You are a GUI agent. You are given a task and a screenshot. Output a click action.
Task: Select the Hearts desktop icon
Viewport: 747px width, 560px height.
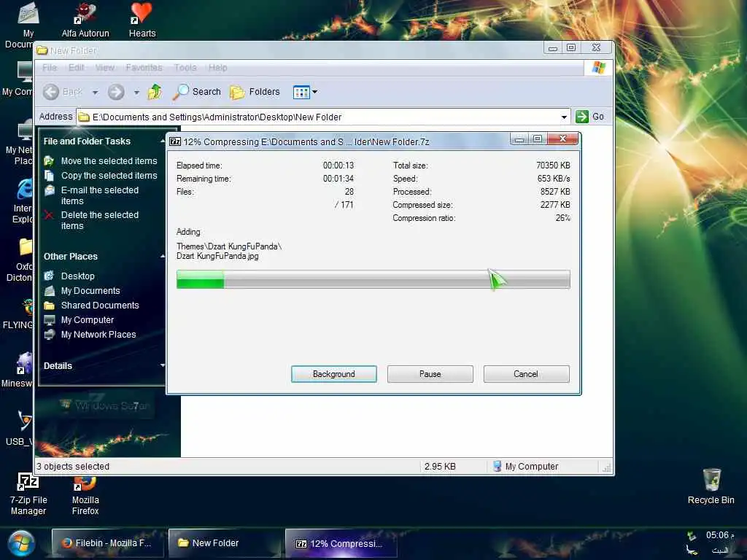click(x=142, y=20)
